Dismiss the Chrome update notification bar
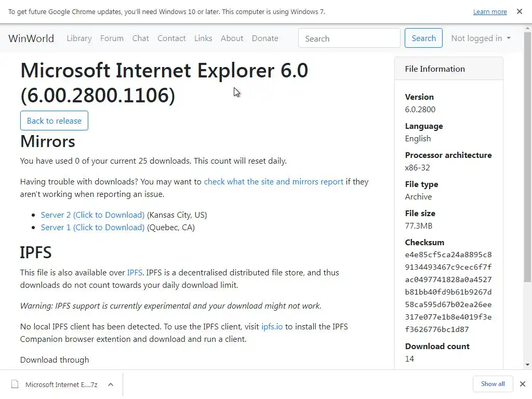The width and height of the screenshot is (532, 399). point(519,11)
